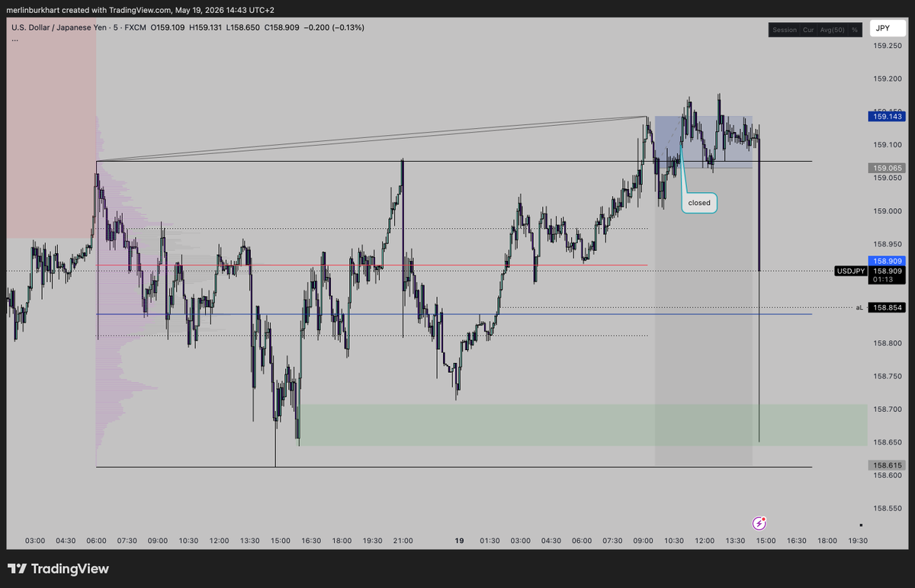
Task: Click the '19' date label on time axis
Action: point(459,541)
